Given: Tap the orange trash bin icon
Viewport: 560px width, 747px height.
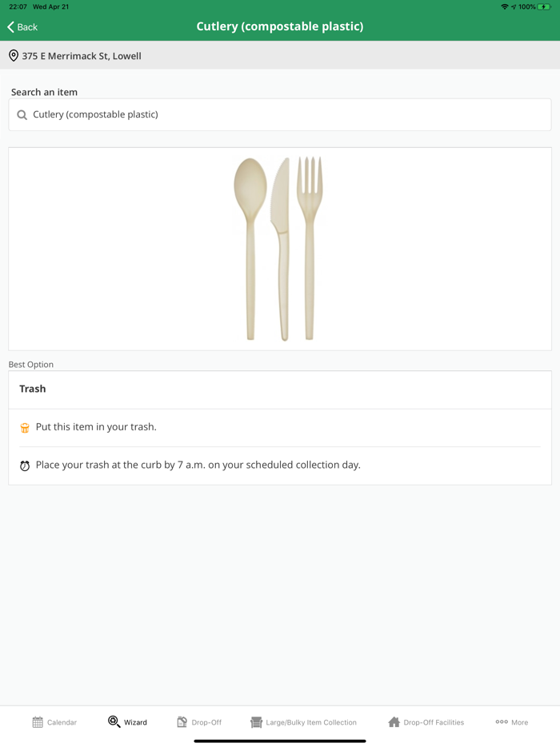Looking at the screenshot, I should point(25,428).
